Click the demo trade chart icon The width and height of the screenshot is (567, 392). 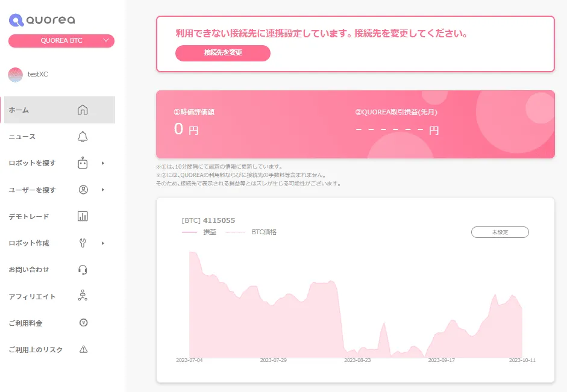83,216
